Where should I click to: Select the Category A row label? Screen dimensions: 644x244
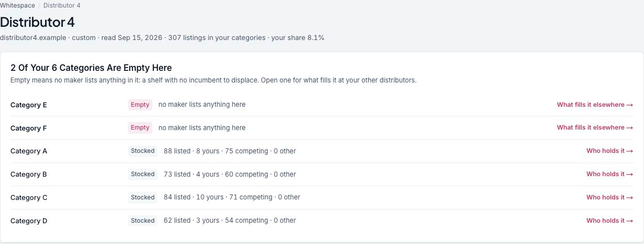29,151
